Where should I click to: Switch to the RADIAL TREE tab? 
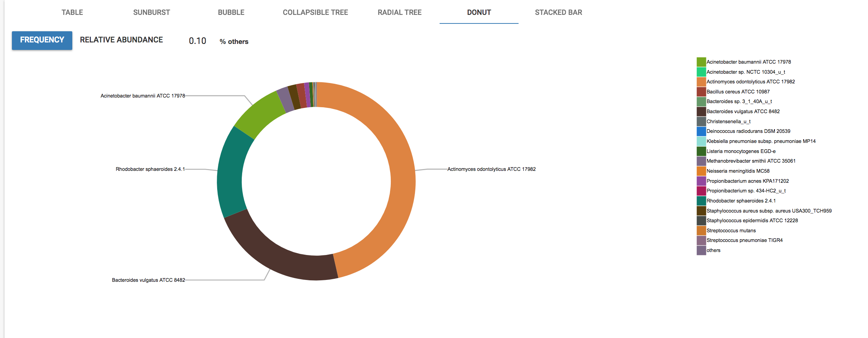[x=400, y=12]
